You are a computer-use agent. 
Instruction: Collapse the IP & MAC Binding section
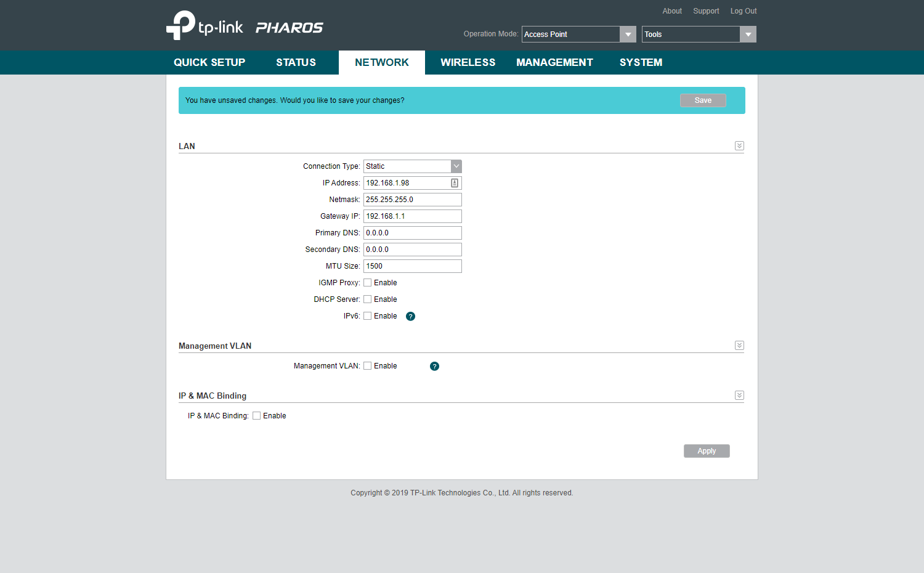point(739,396)
